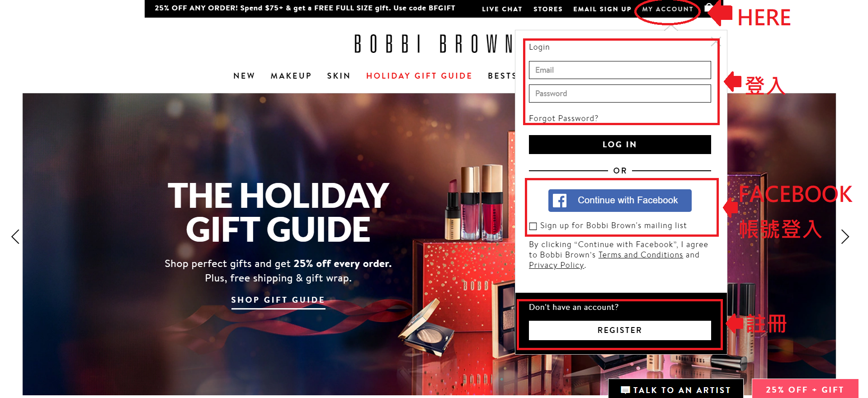
Task: Focus the Email input field
Action: point(620,70)
